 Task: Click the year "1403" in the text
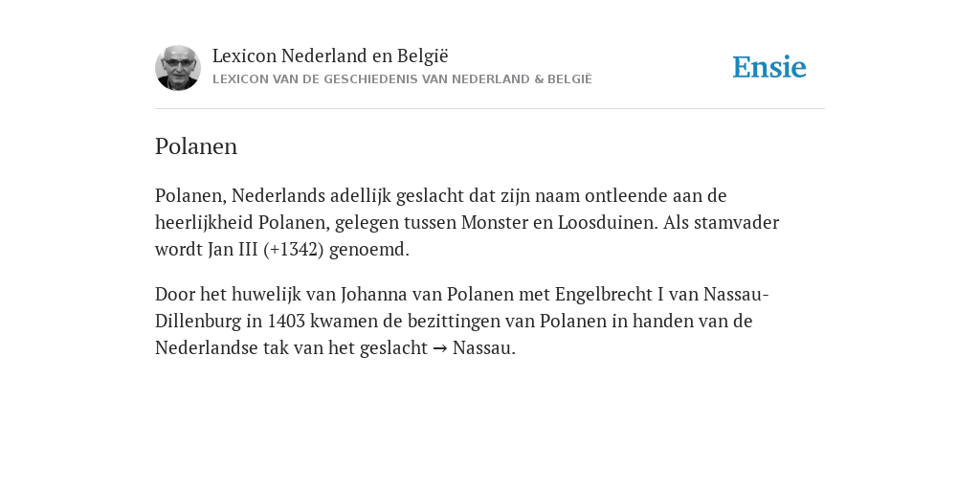pyautogui.click(x=286, y=322)
